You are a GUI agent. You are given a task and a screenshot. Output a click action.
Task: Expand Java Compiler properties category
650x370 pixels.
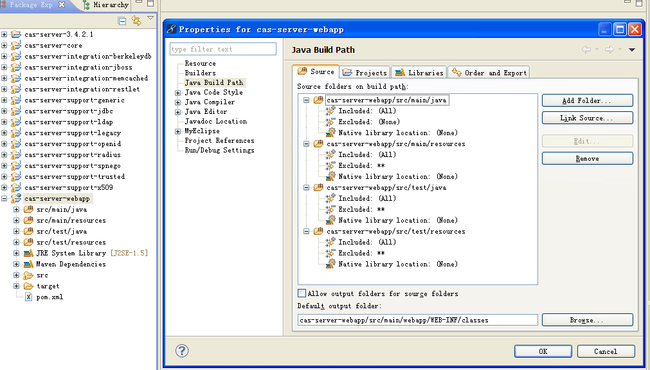click(x=177, y=102)
